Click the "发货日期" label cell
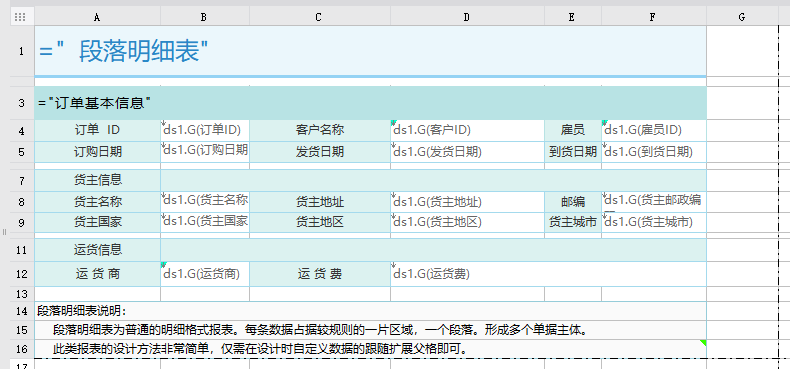 [x=319, y=152]
